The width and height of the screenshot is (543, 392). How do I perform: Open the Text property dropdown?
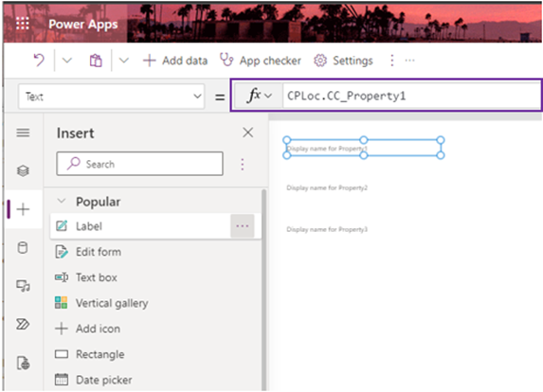(112, 97)
